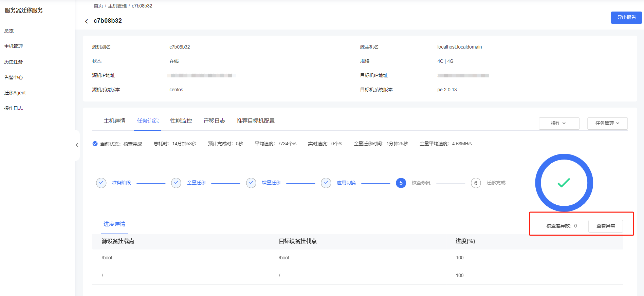
Task: Go to 主机管理 in the breadcrumb
Action: click(x=117, y=6)
